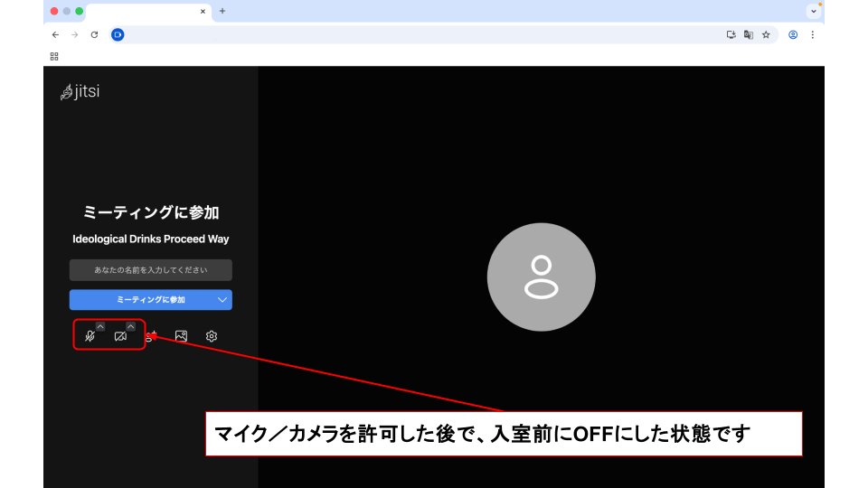Image resolution: width=868 pixels, height=488 pixels.
Task: Open Chrome three-dot menu
Action: (812, 34)
